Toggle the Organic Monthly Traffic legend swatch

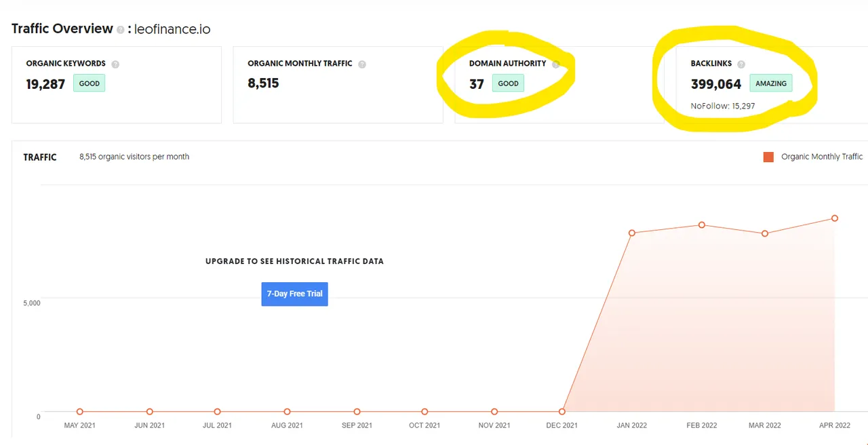[768, 157]
